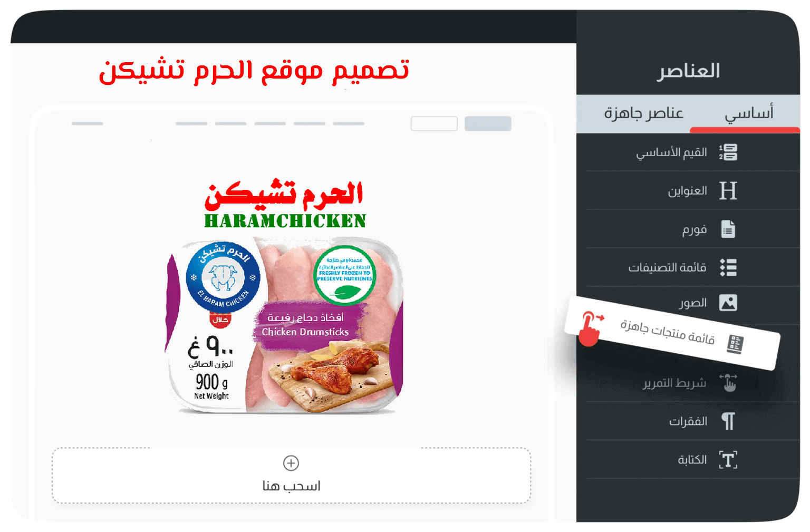Screen dimensions: 810x532
Task: Click the filled gray header button
Action: [x=488, y=123]
